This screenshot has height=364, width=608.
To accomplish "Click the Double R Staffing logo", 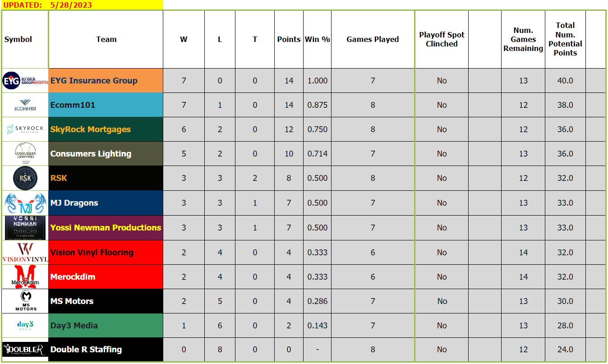I will pyautogui.click(x=25, y=350).
